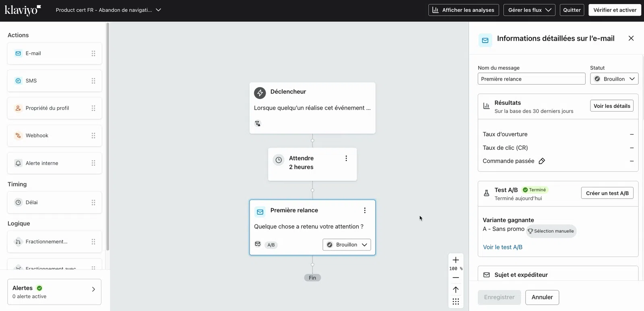Grab Propriété du profil drag handle
Viewport: 644px width, 311px height.
coord(93,108)
